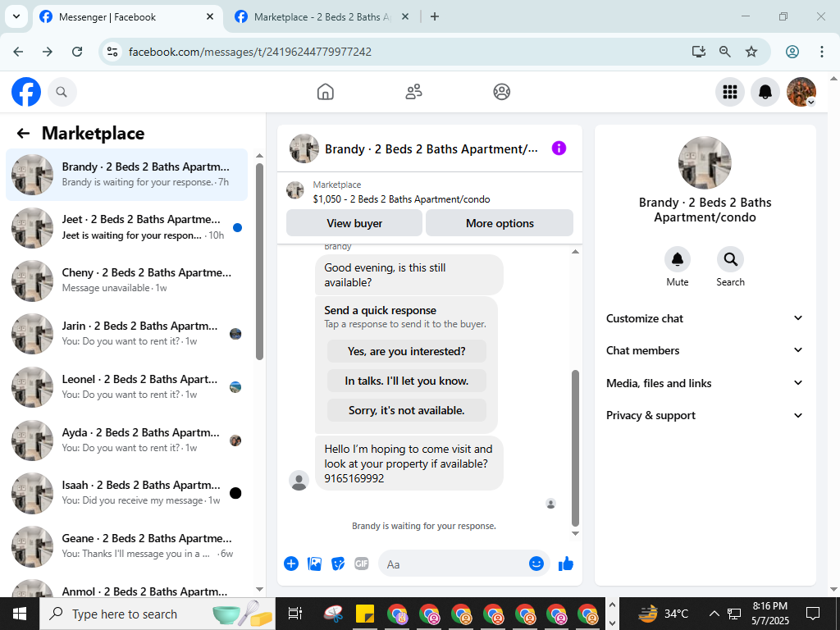
Task: Open the Chrome zoom magnifier icon
Action: point(725,52)
